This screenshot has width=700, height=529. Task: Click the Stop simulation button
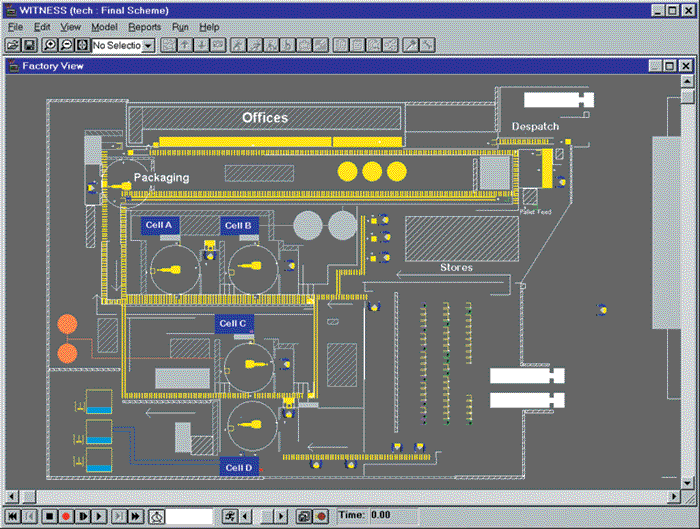click(49, 516)
